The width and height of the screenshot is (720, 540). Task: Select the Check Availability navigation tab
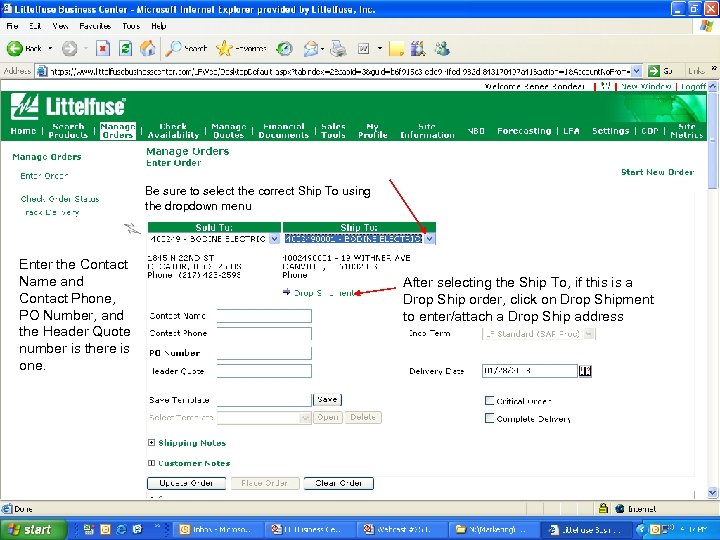coord(173,130)
